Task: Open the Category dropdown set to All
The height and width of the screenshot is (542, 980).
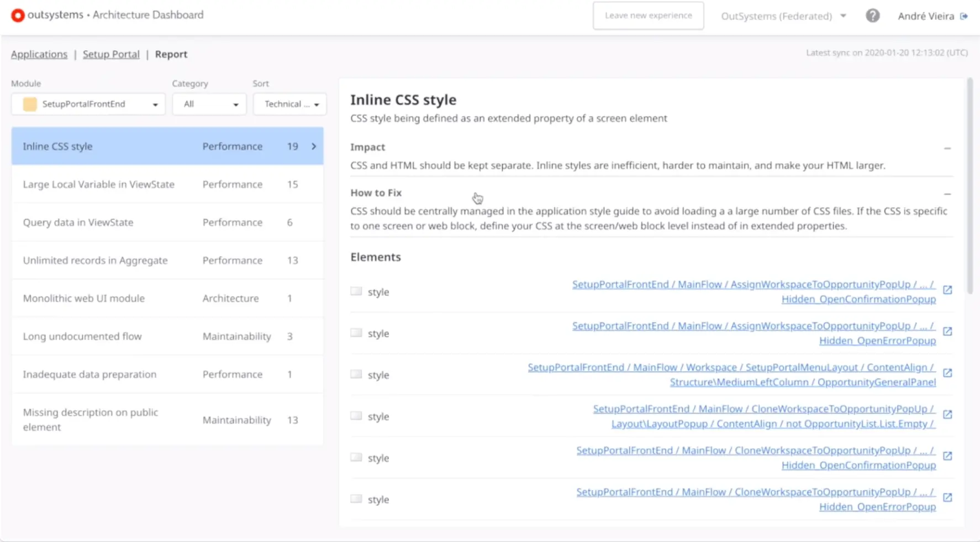Action: tap(209, 104)
